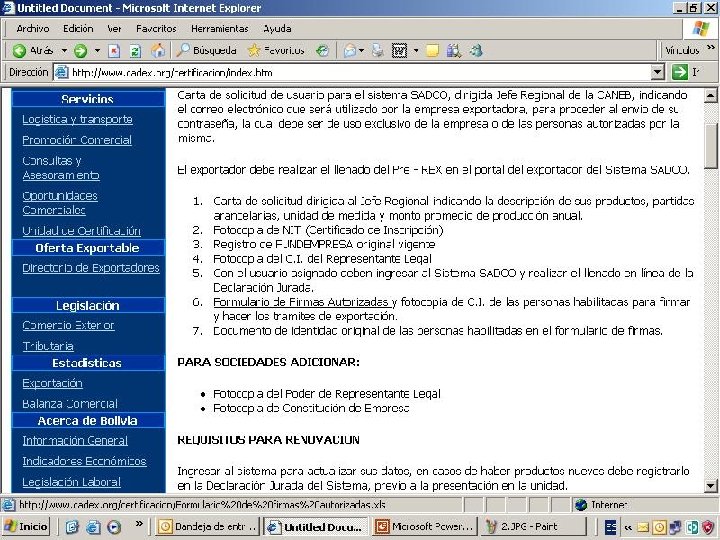Click the red shield tray icon

(x=708, y=527)
